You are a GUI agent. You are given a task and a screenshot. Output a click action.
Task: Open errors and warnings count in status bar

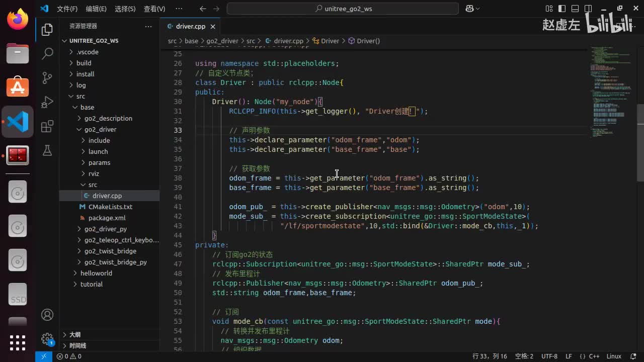(x=69, y=356)
